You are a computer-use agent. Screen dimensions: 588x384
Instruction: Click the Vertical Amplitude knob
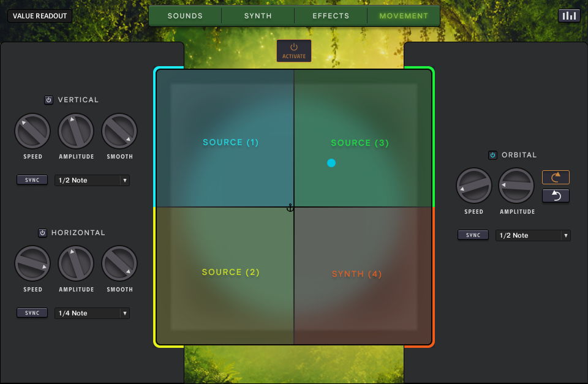click(76, 131)
